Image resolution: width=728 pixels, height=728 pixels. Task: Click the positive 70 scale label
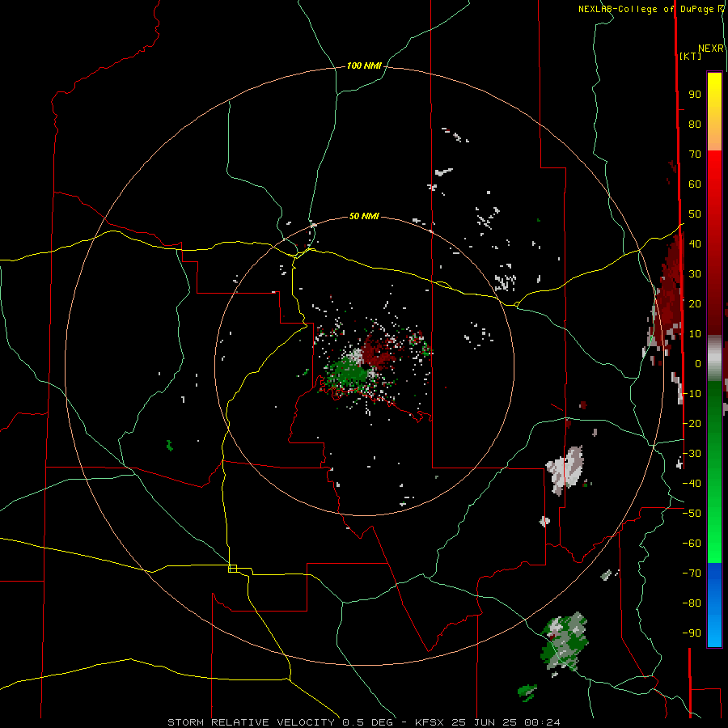tap(695, 154)
